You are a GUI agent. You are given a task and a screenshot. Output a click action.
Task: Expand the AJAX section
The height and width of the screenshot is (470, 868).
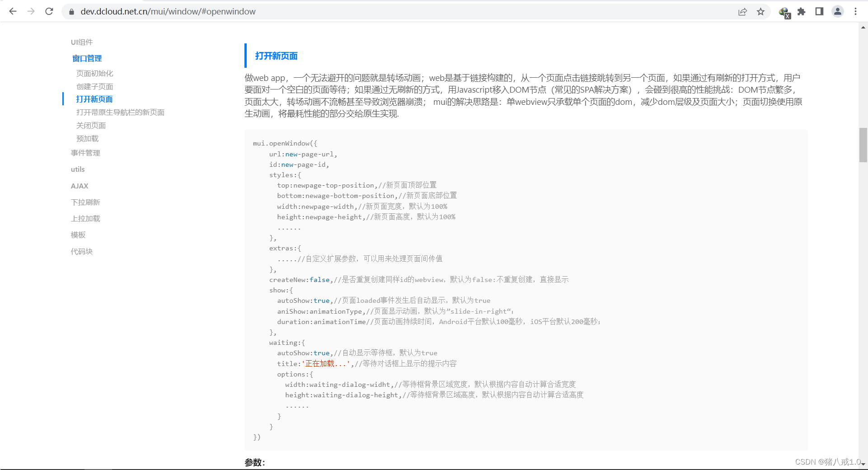pos(80,186)
